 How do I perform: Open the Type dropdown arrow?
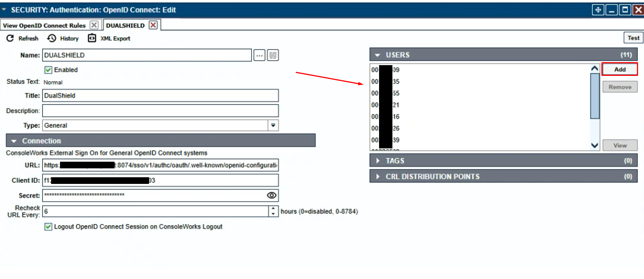273,125
